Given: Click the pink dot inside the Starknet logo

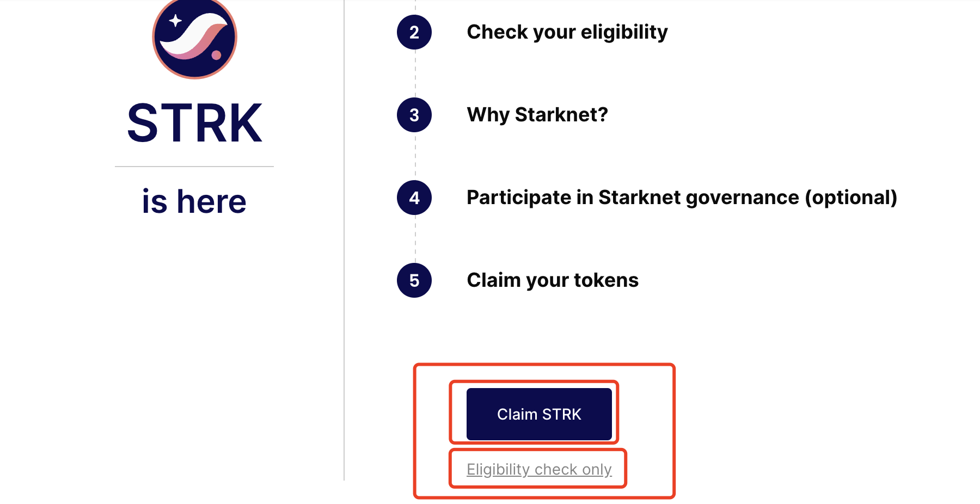Looking at the screenshot, I should (216, 55).
